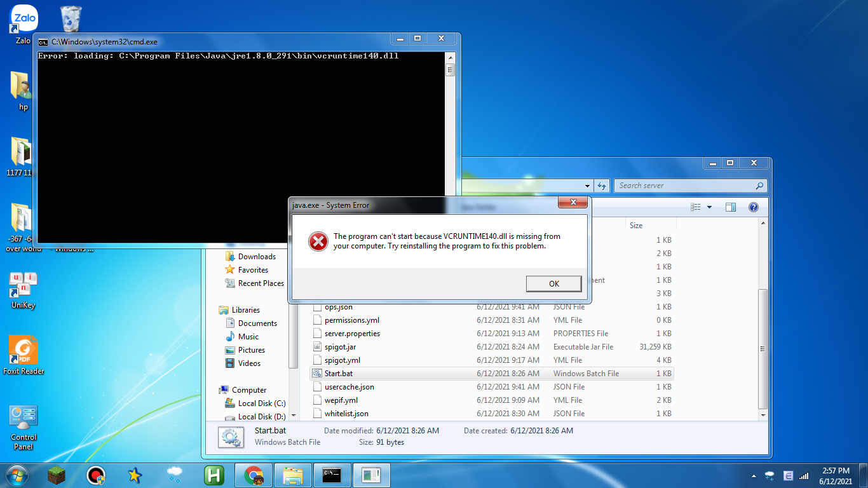
Task: Select Downloads in navigation pane
Action: click(257, 257)
